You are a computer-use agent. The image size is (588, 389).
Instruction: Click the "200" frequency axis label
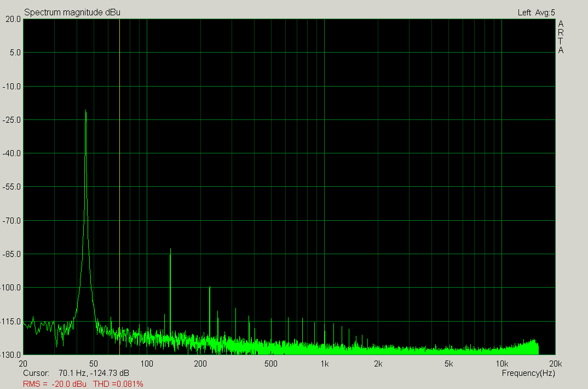pos(200,363)
